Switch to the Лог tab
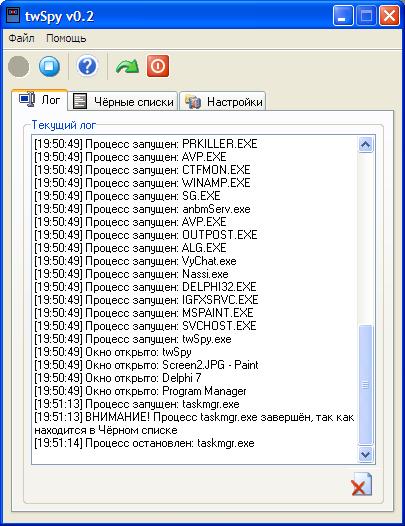Screen dimensions: 405x526 point(40,100)
